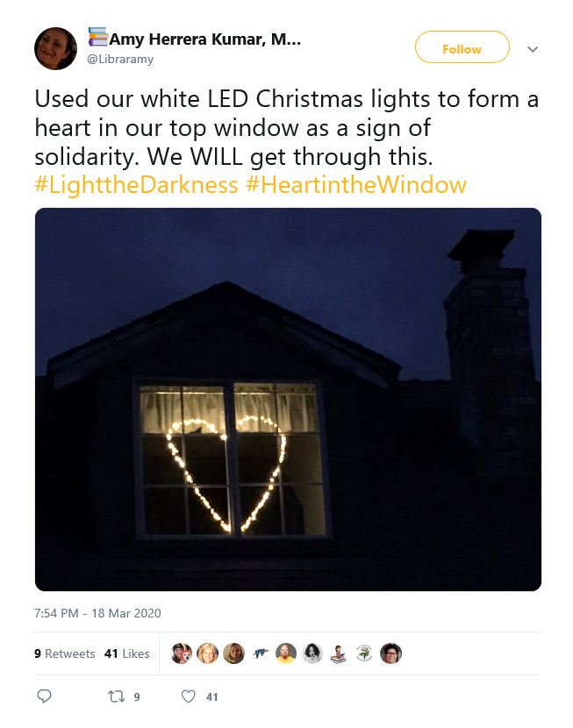The image size is (573, 728).
Task: View the 41 Likes list
Action: click(x=126, y=653)
